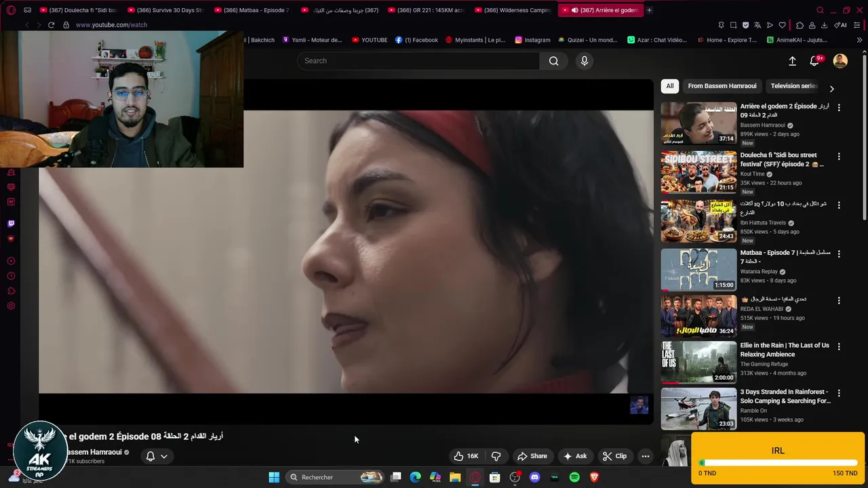868x488 pixels.
Task: Add page to bookmarks with heart icon
Action: pos(782,25)
